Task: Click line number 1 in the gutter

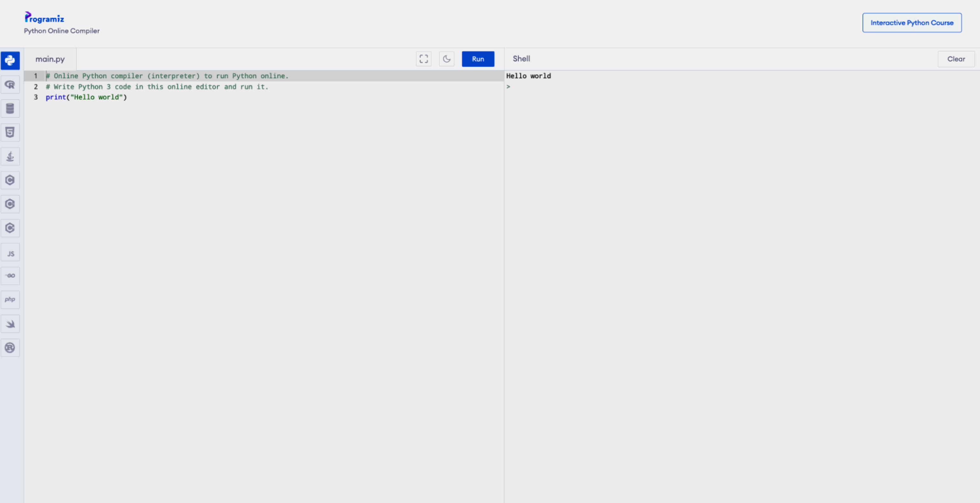Action: (36, 76)
